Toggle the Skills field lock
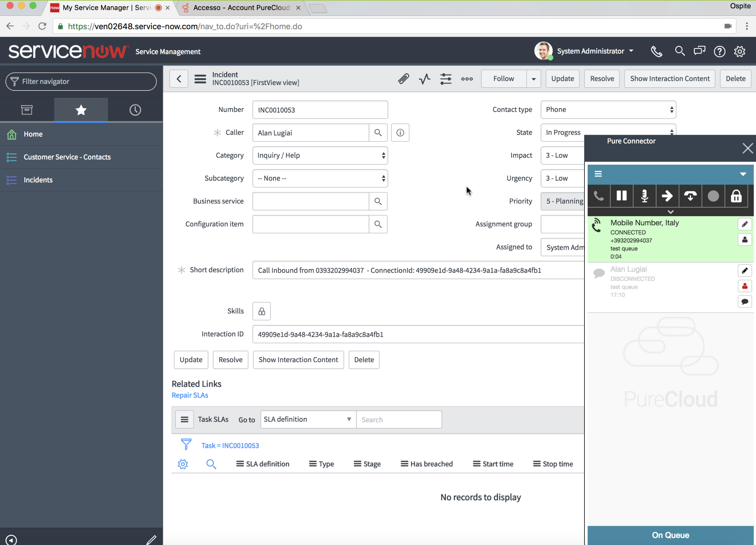 click(x=261, y=311)
